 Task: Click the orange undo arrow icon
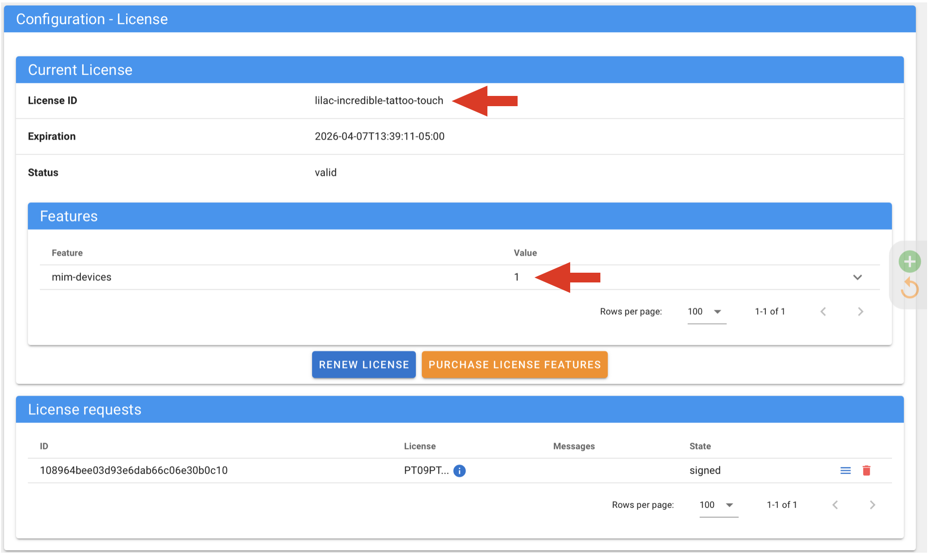coord(910,288)
